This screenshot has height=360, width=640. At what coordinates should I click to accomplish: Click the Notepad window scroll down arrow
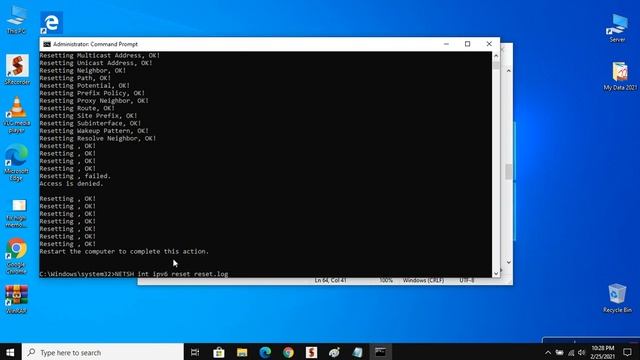click(x=509, y=262)
